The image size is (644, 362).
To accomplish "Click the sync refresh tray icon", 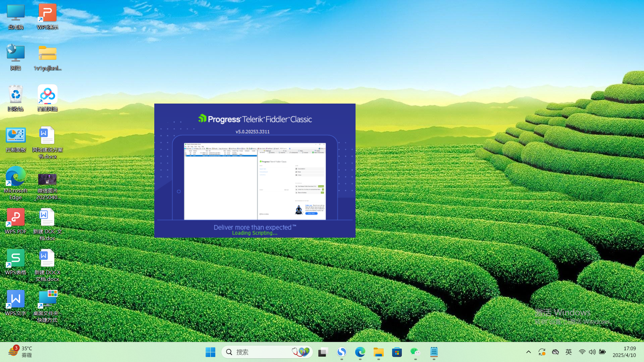I will point(542,352).
